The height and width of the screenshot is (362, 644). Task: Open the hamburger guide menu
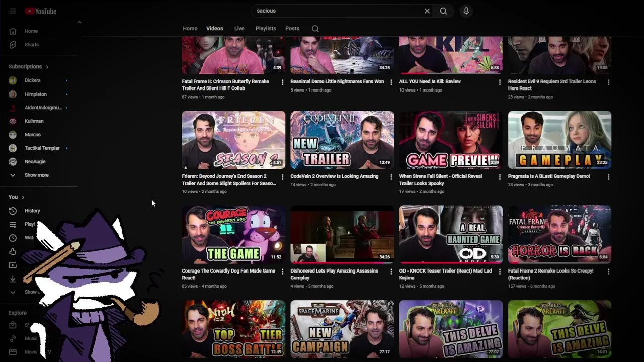tap(13, 11)
